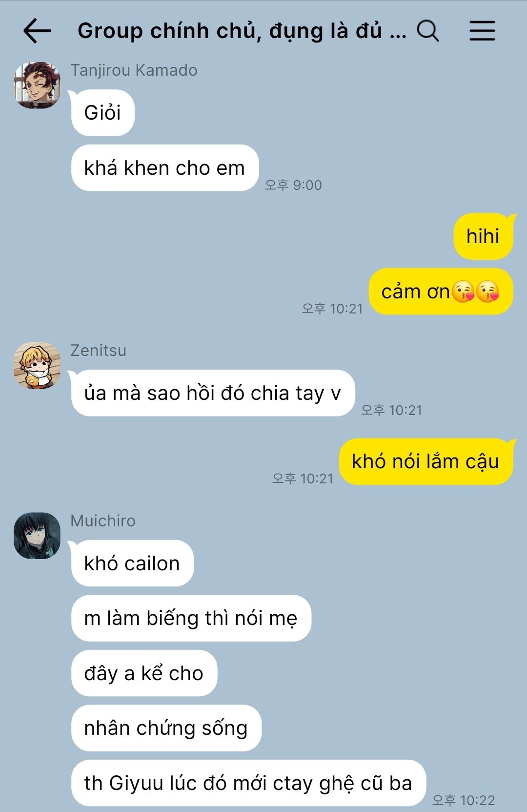Open Muichiro's profile picture
The width and height of the screenshot is (527, 812).
click(x=37, y=536)
